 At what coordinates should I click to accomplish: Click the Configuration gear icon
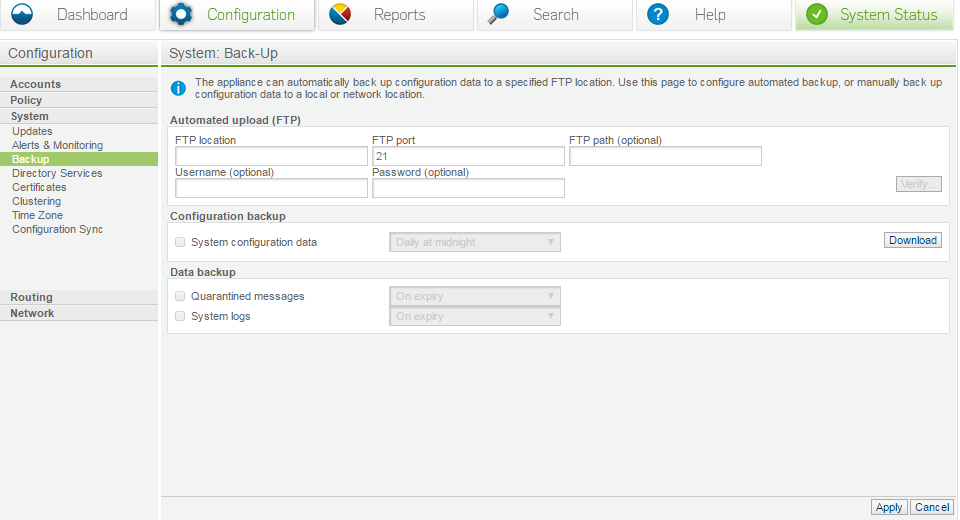tap(181, 15)
